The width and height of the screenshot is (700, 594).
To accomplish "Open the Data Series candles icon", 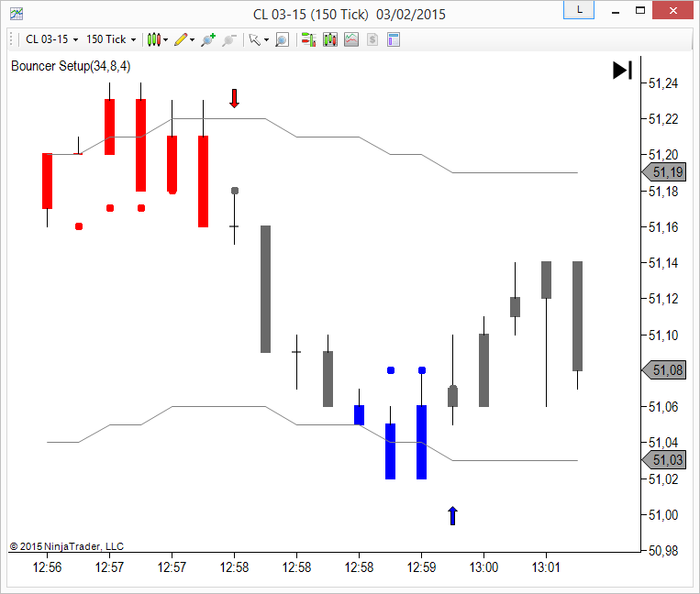I will point(329,39).
